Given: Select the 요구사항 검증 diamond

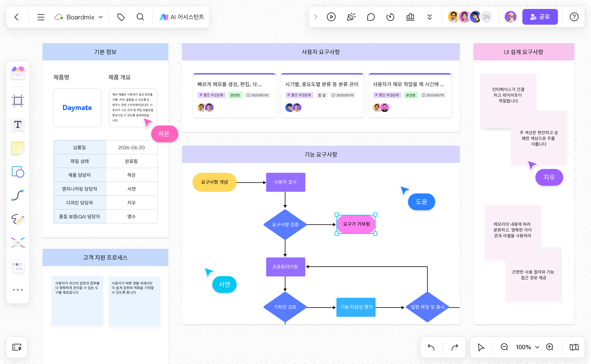Looking at the screenshot, I should 285,225.
